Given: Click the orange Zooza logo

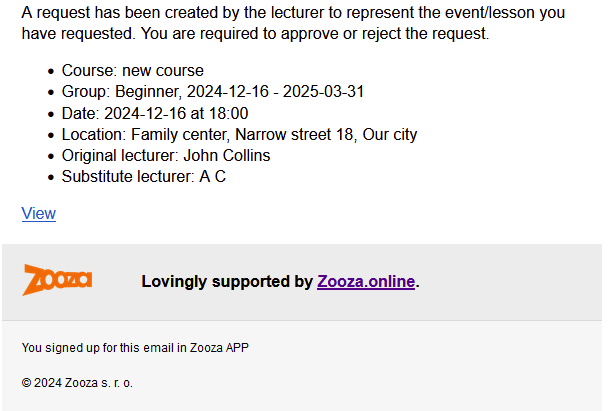Looking at the screenshot, I should click(57, 280).
